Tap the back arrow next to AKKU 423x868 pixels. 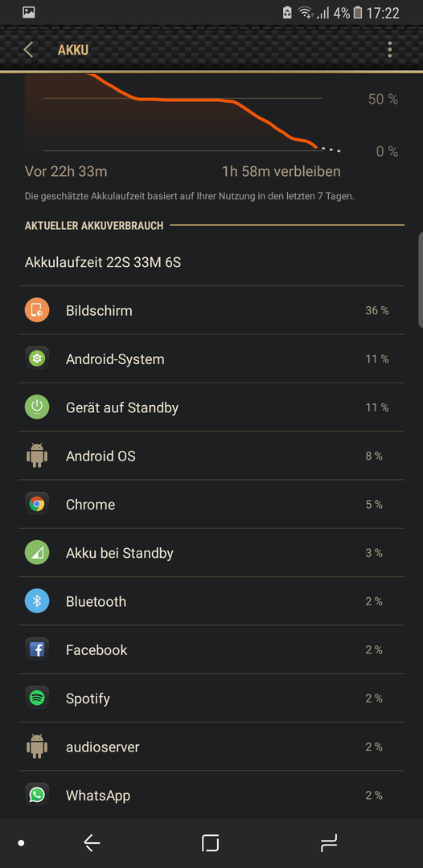tap(28, 50)
